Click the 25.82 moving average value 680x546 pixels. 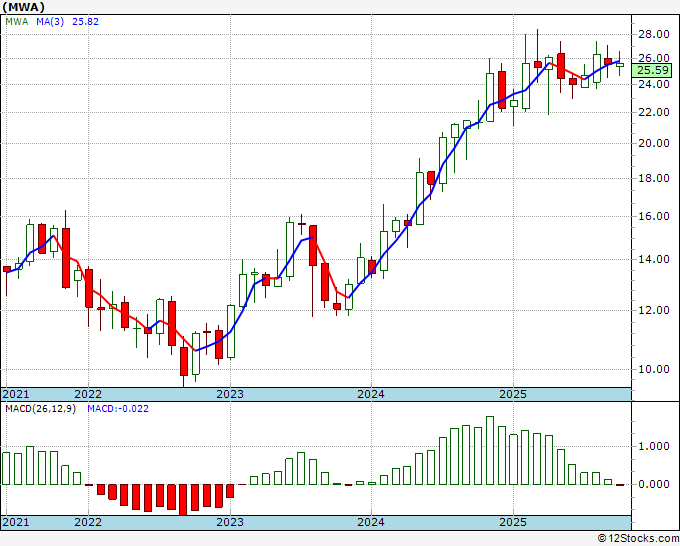tap(85, 21)
